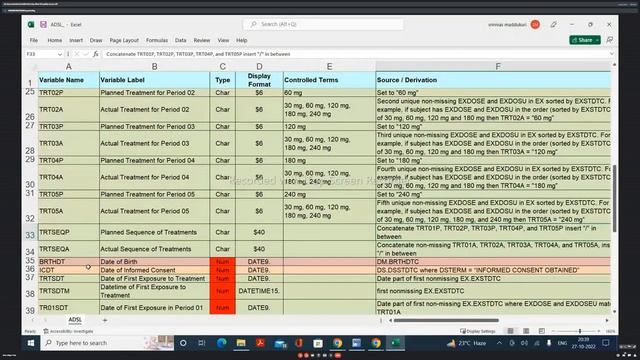Click the weather 23°C Haze widget

point(467,343)
